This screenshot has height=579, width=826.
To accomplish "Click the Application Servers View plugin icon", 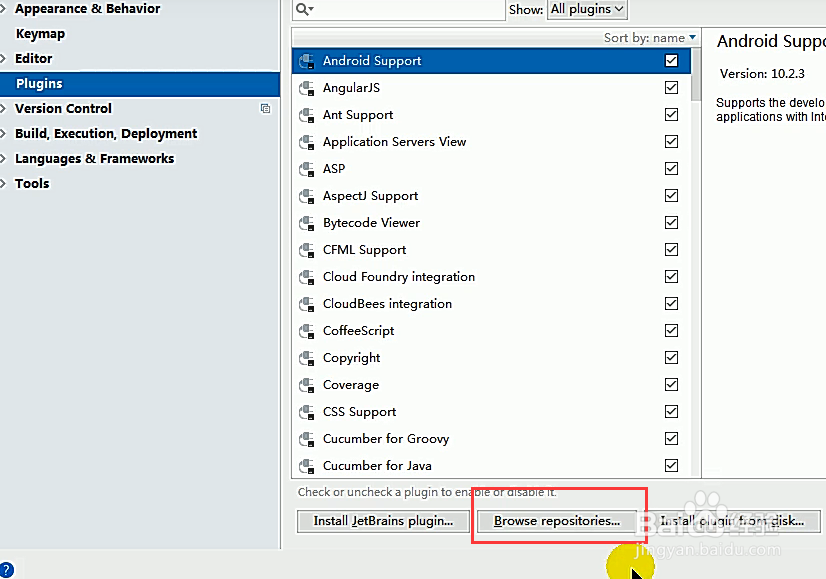I will (x=307, y=142).
